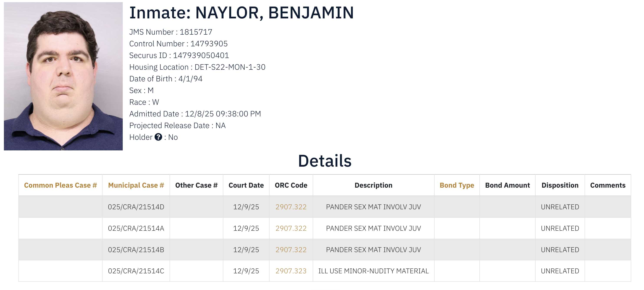Click the Court Date column header
The width and height of the screenshot is (644, 290).
(246, 185)
